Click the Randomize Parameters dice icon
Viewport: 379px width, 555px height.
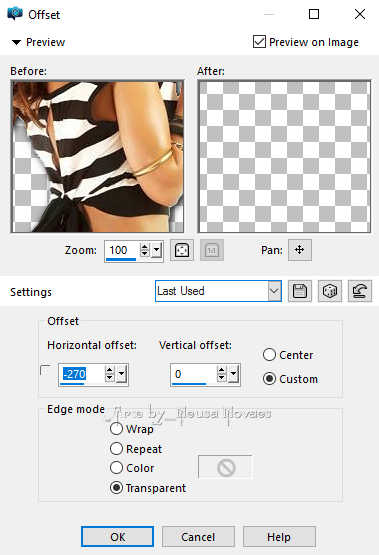[x=330, y=291]
